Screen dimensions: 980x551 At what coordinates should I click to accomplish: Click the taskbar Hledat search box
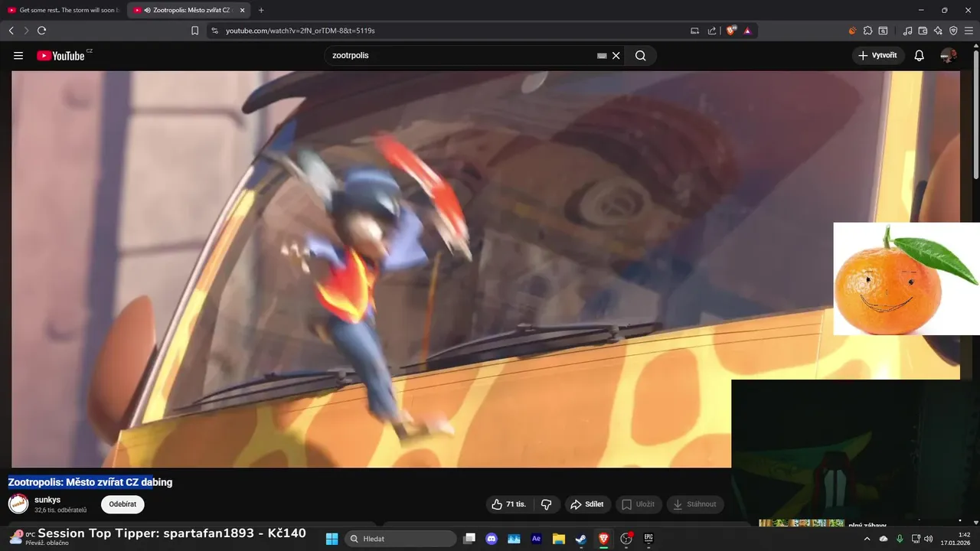(x=400, y=539)
